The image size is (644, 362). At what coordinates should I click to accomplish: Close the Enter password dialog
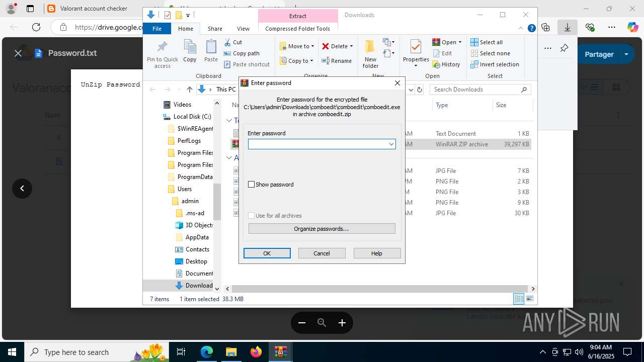coord(397,83)
